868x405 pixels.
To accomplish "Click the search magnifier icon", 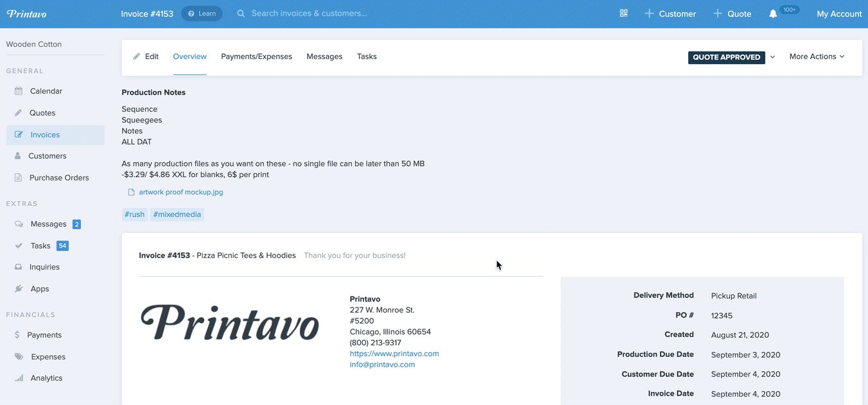I will point(241,13).
